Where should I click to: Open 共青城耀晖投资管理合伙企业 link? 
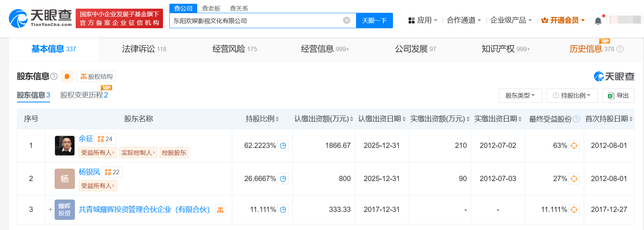tap(144, 210)
